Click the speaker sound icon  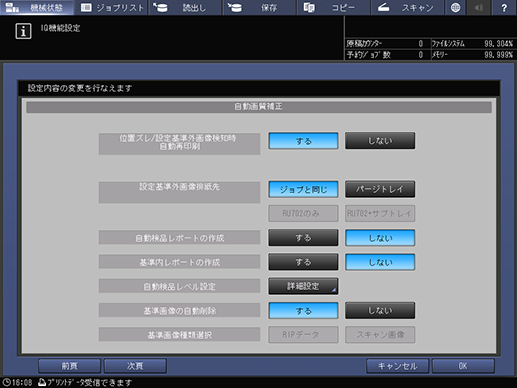point(479,7)
